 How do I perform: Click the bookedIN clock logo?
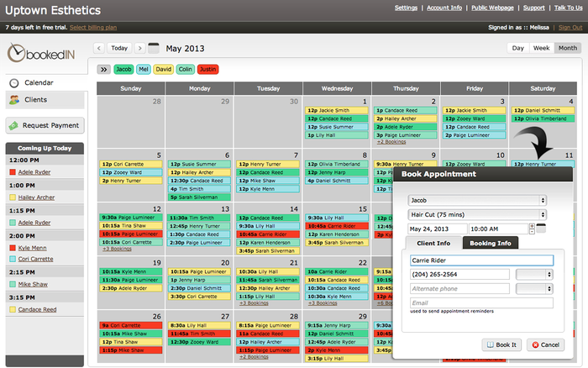(17, 53)
